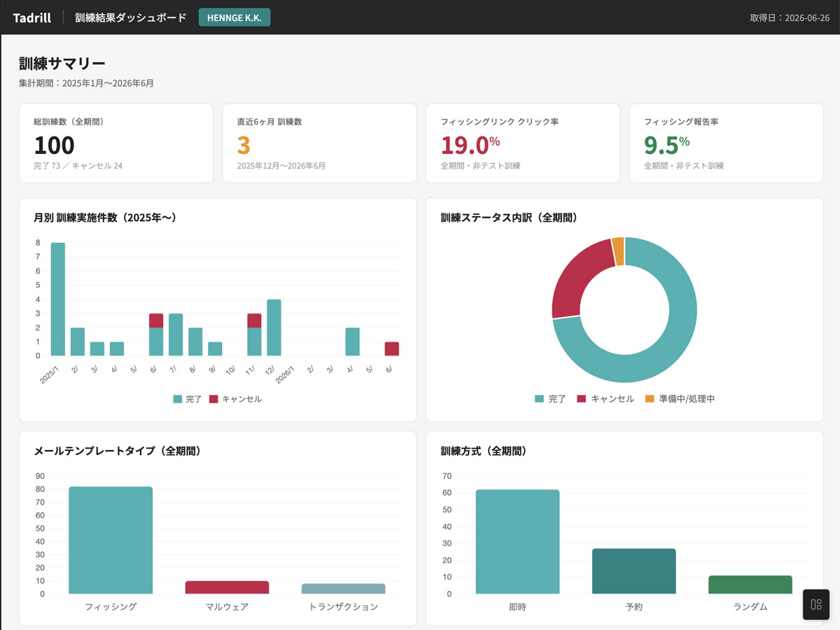Toggle キャンセル legend in status donut chart
840x630 pixels.
[x=605, y=399]
